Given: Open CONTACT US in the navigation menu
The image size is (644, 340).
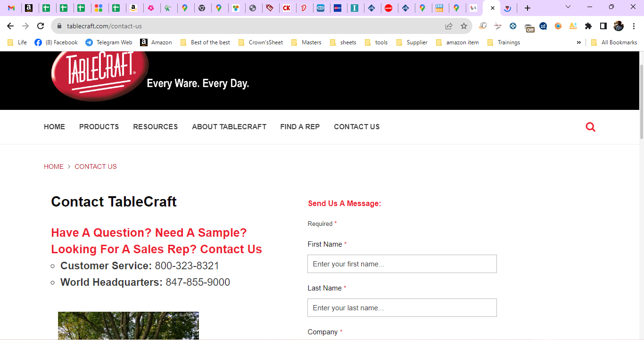Looking at the screenshot, I should 357,127.
